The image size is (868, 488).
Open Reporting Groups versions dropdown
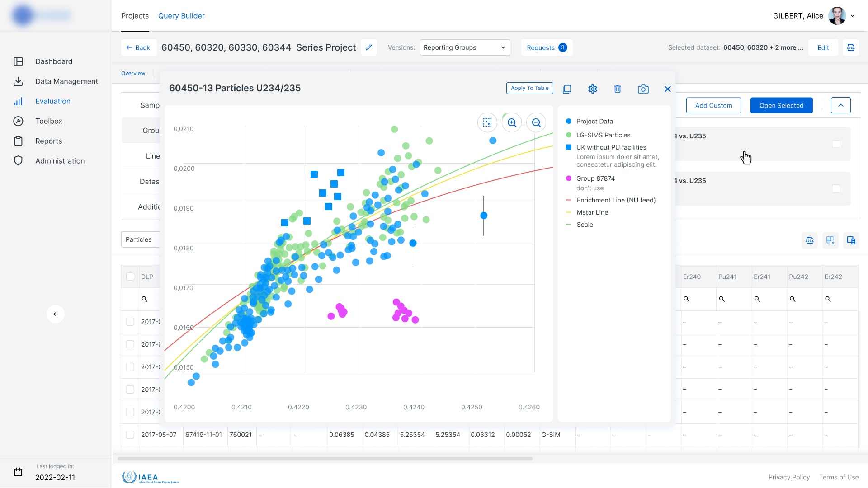465,47
